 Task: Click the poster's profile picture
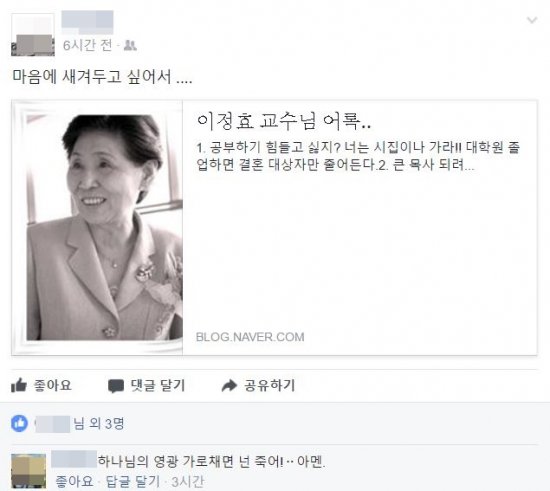(x=33, y=34)
